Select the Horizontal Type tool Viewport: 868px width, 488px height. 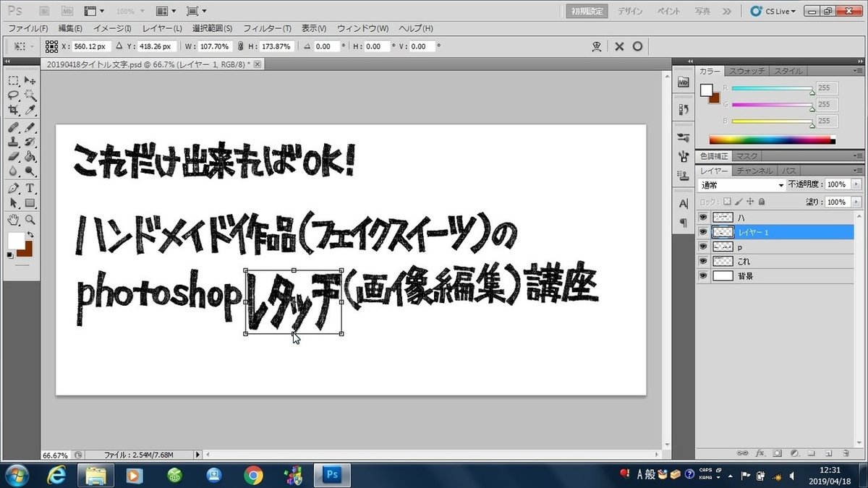pos(30,189)
